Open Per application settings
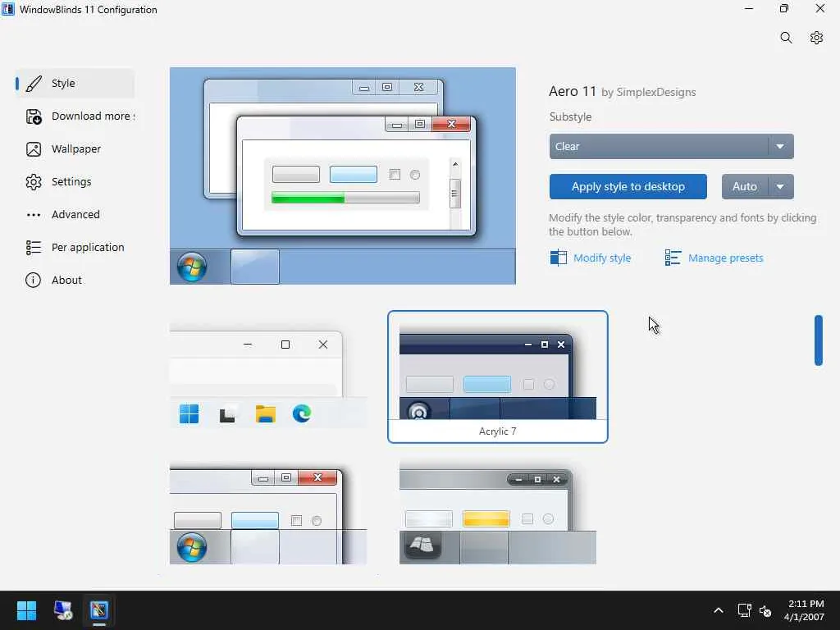The image size is (840, 630). [x=75, y=247]
